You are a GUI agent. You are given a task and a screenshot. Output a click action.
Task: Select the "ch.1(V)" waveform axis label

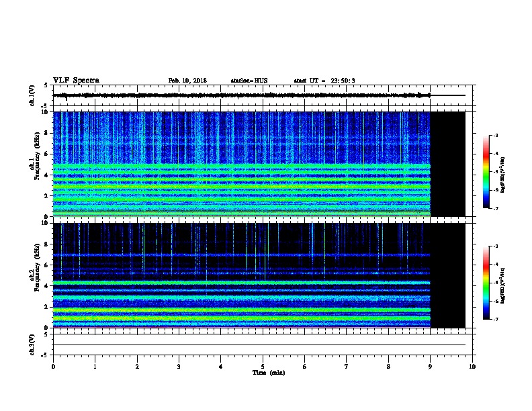(x=32, y=95)
